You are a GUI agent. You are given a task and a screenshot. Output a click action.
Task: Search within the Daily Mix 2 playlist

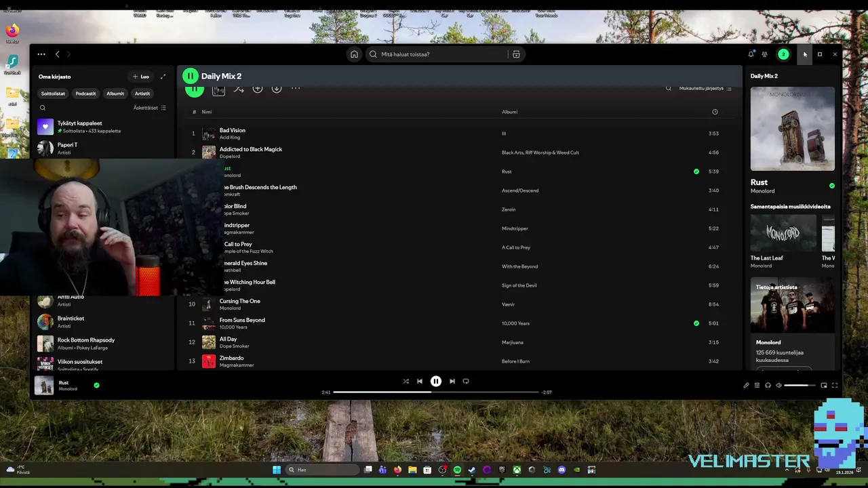668,88
